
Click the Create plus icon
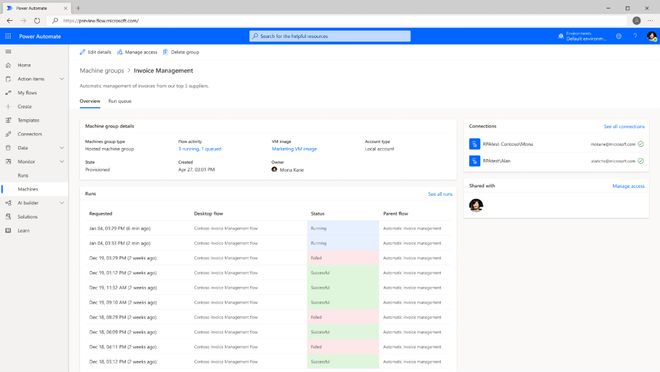(x=8, y=106)
